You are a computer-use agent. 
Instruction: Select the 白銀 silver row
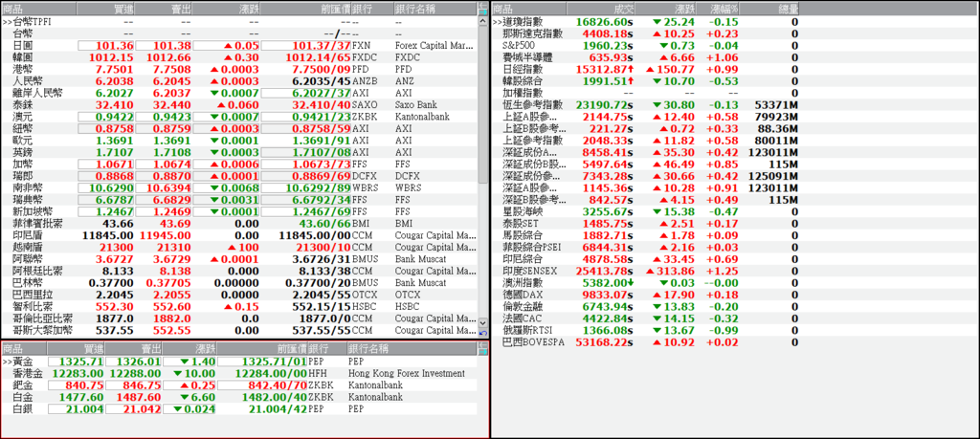point(238,409)
